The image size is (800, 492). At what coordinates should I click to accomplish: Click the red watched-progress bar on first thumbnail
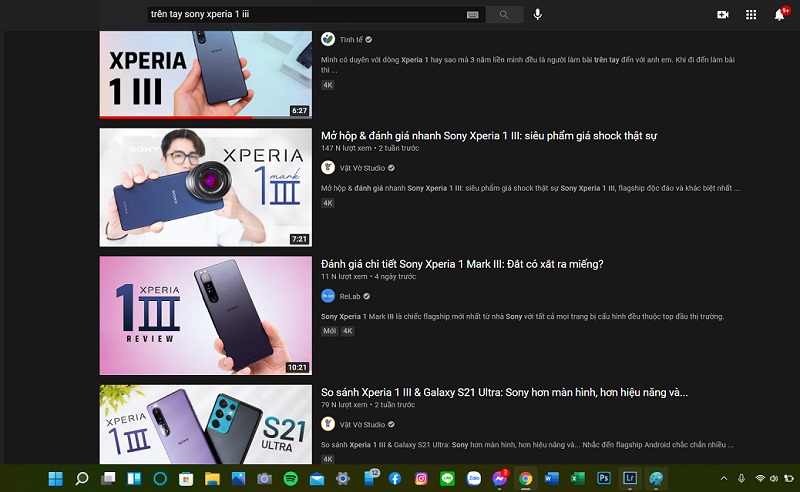click(x=176, y=117)
